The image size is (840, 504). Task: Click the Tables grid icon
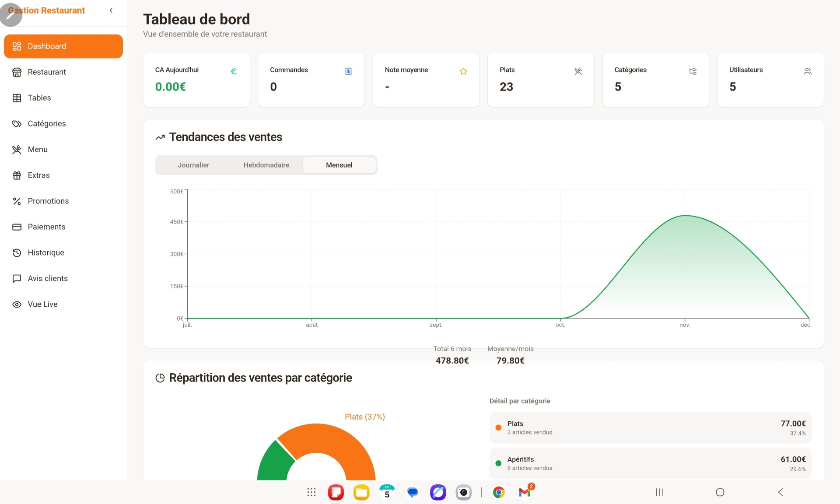[17, 98]
